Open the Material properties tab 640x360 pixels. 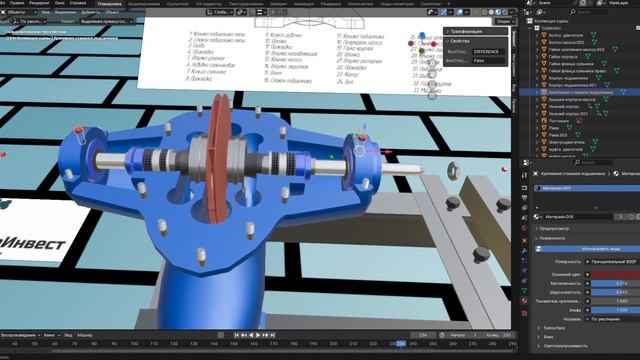(524, 301)
